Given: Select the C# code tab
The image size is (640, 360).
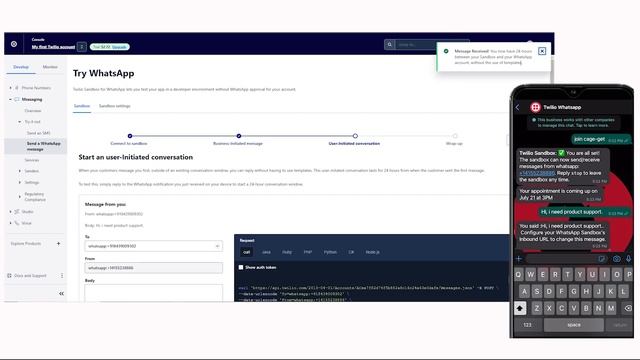Looking at the screenshot, I should click(351, 252).
